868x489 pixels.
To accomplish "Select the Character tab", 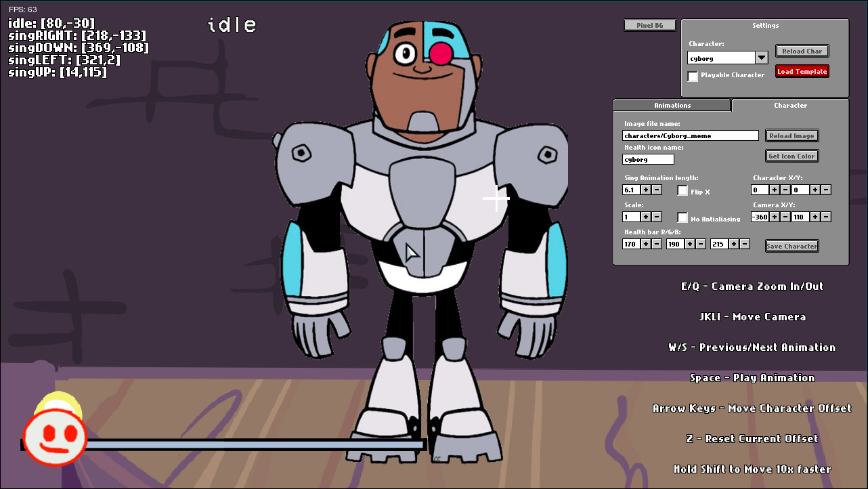I will coord(790,106).
